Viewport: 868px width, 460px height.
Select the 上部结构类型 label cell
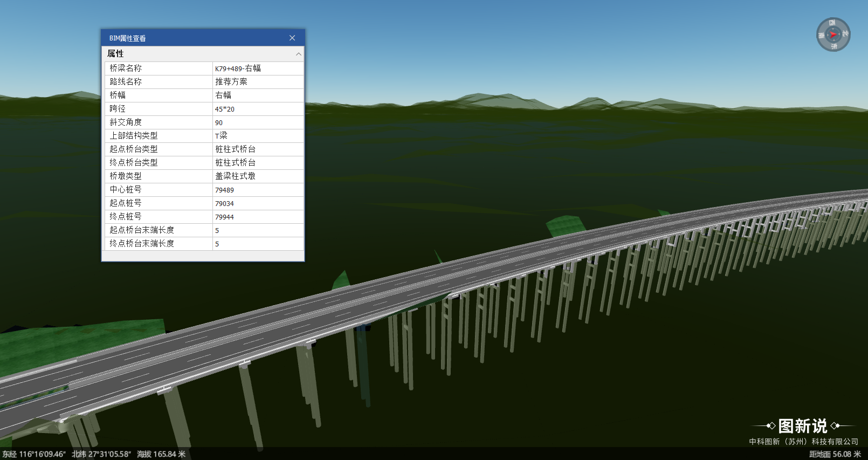[159, 136]
